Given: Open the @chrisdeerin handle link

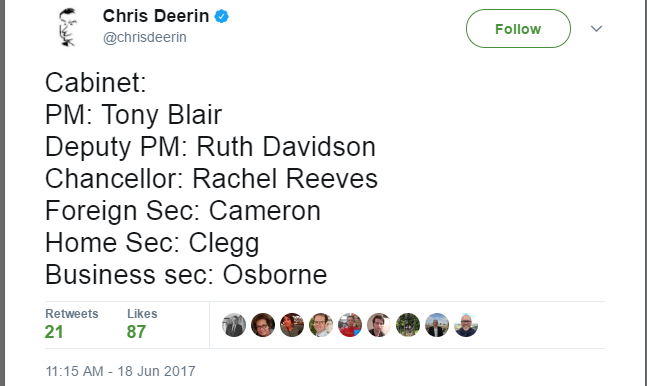Looking at the screenshot, I should point(145,38).
